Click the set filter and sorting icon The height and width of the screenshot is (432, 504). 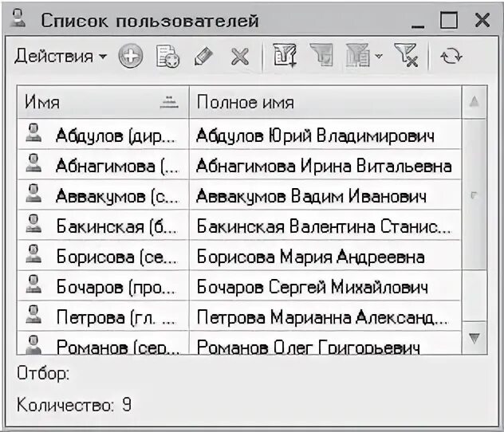pyautogui.click(x=285, y=56)
